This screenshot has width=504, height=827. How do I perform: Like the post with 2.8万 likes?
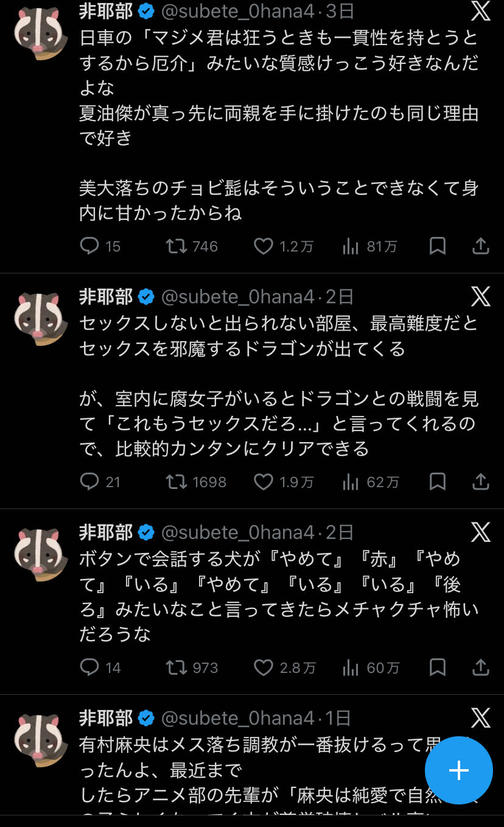pyautogui.click(x=264, y=668)
